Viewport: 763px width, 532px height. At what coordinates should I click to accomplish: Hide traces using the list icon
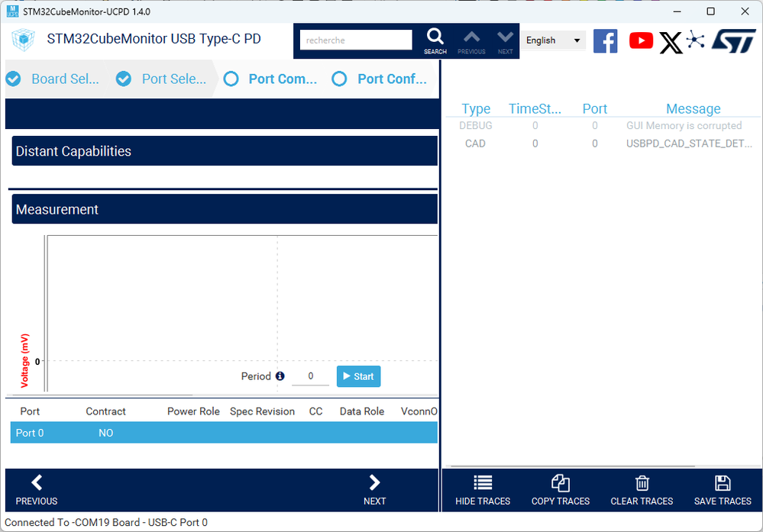[483, 482]
